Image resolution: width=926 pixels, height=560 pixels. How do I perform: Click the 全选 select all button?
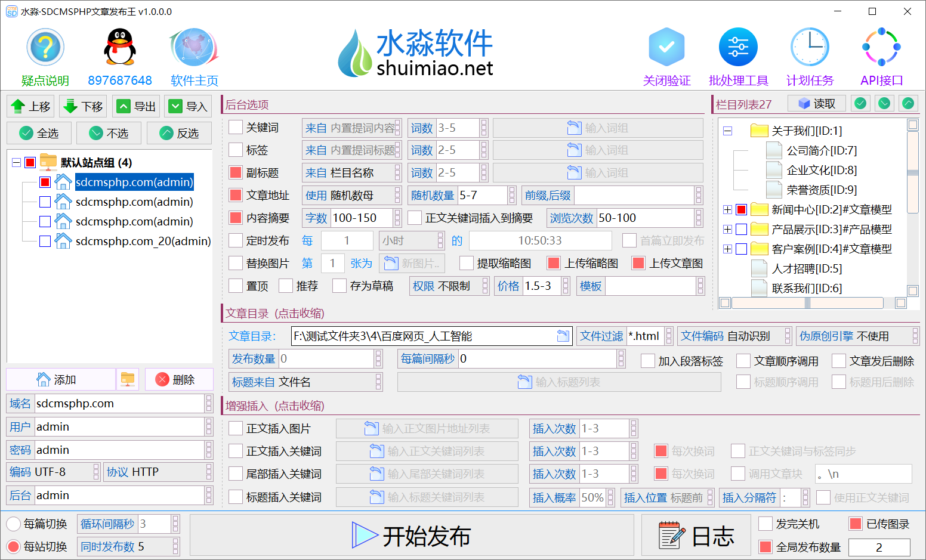[39, 133]
